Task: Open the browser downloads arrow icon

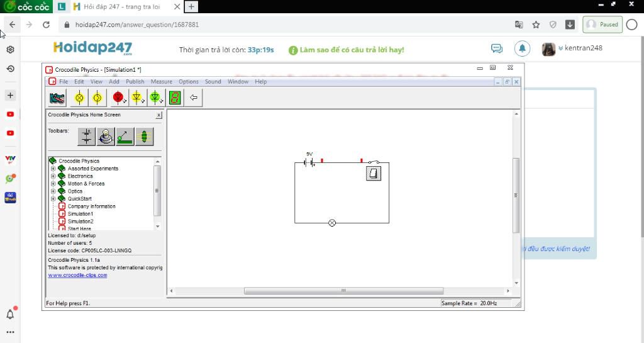Action: pos(570,25)
